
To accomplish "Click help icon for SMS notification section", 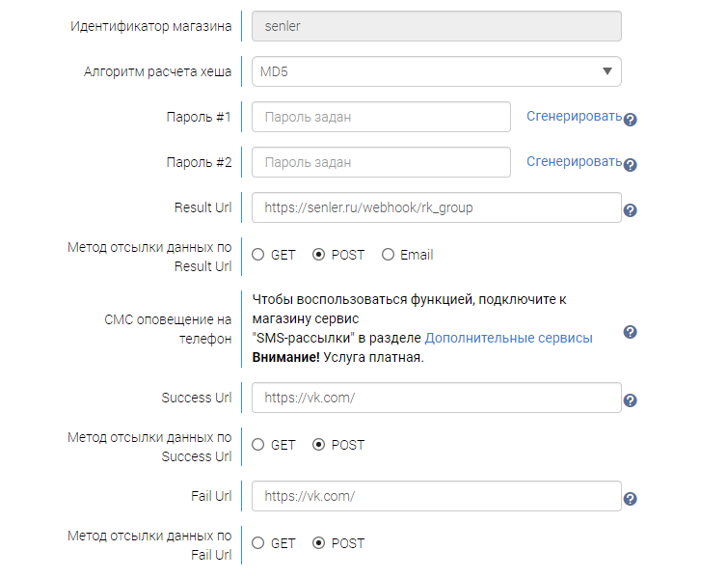I will (630, 332).
